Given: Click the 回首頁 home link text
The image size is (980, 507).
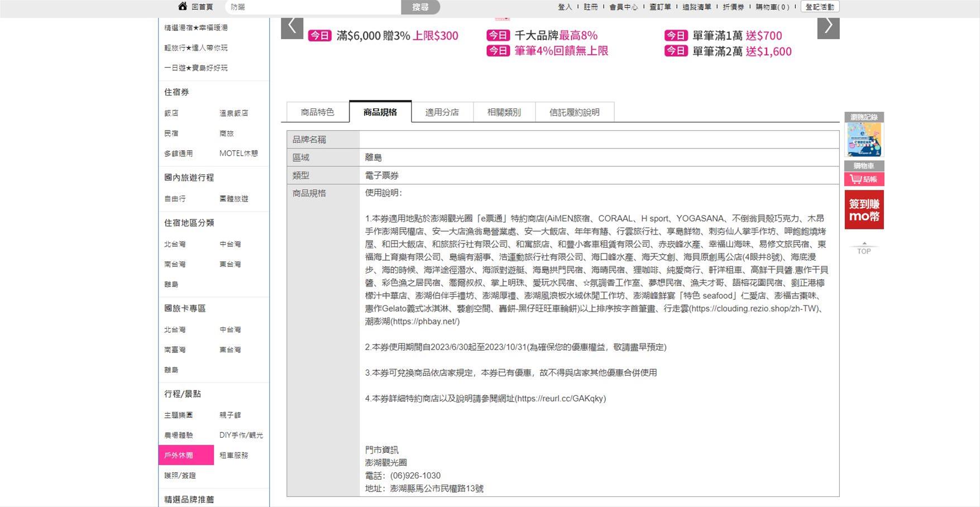Looking at the screenshot, I should pos(202,7).
